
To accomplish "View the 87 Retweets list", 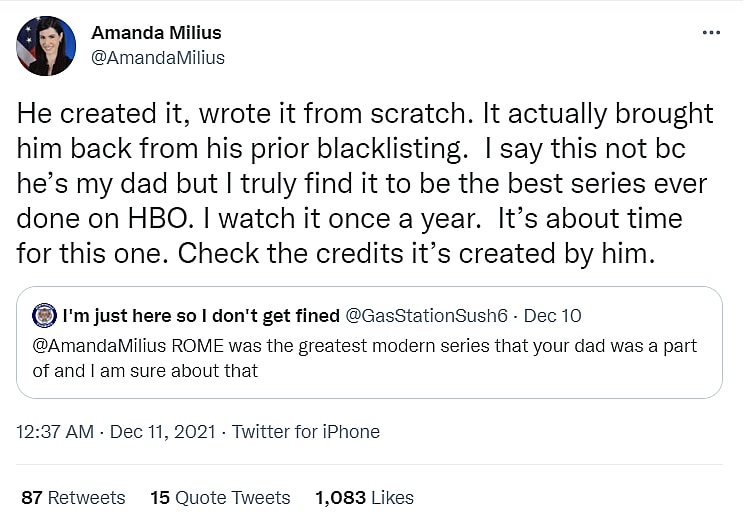I will point(73,497).
